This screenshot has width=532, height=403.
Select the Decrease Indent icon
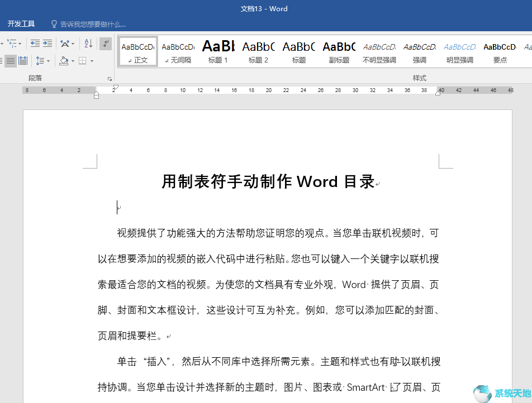[x=35, y=43]
